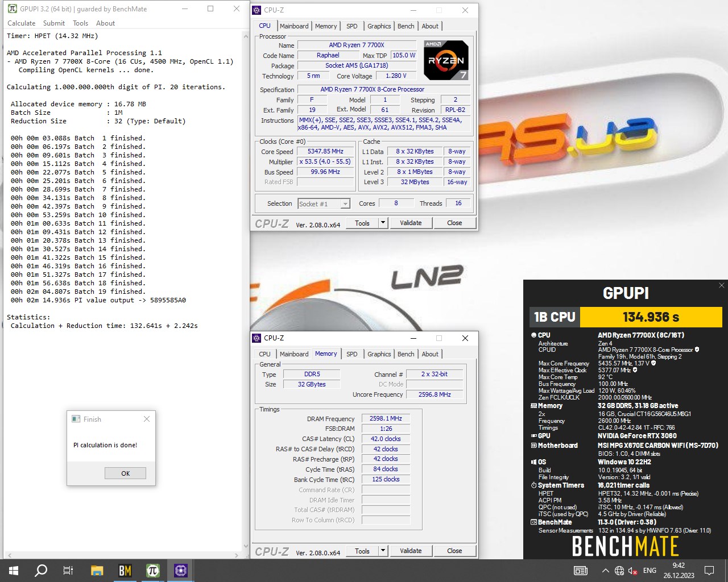
Task: Click the CAS# Latency 42.0 clocks field
Action: tap(386, 439)
